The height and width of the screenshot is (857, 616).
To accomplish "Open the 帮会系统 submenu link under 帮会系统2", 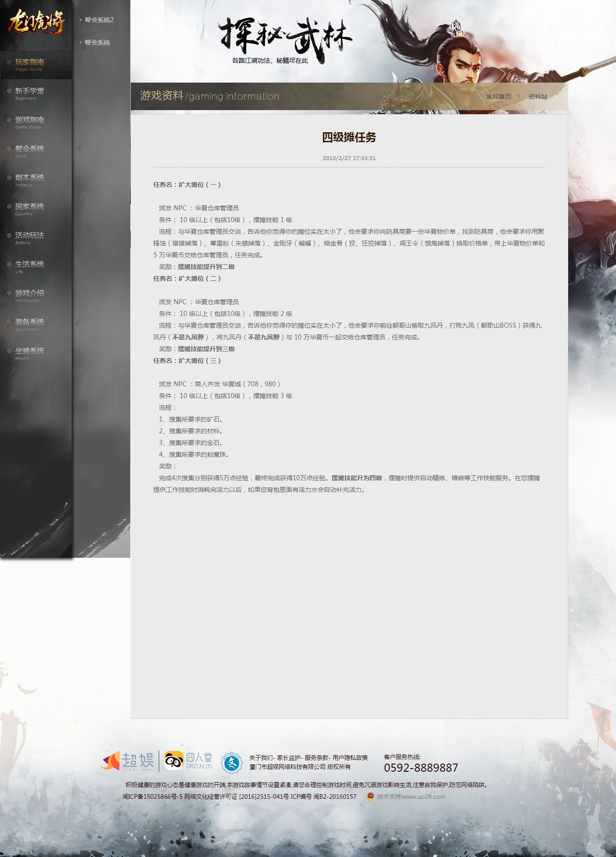I will pyautogui.click(x=97, y=42).
